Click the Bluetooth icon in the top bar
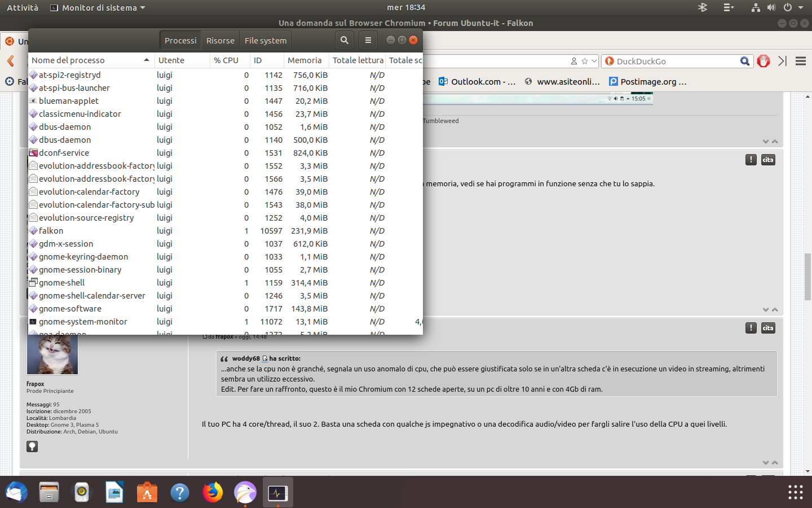Viewport: 812px width, 508px height. point(703,7)
